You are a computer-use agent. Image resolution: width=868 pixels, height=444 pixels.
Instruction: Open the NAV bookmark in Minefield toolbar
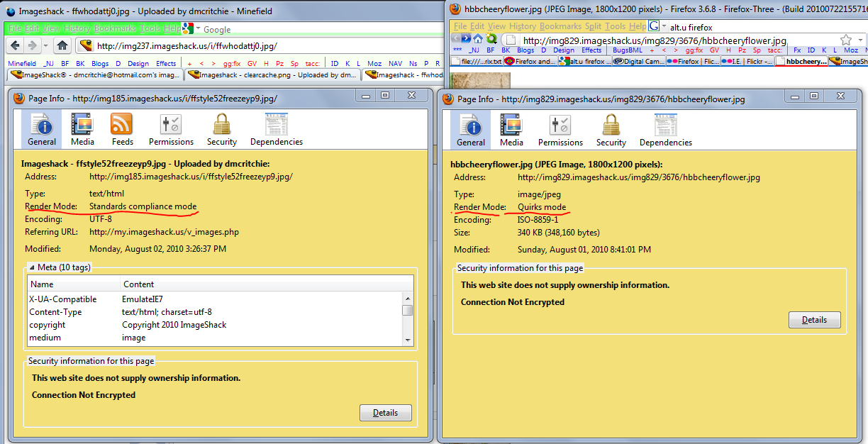(395, 63)
